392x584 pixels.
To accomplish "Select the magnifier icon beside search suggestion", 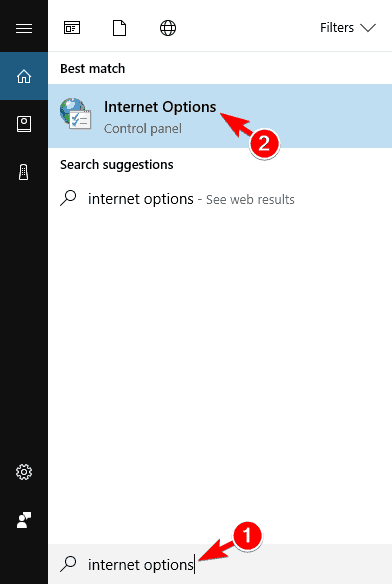I will click(x=68, y=198).
